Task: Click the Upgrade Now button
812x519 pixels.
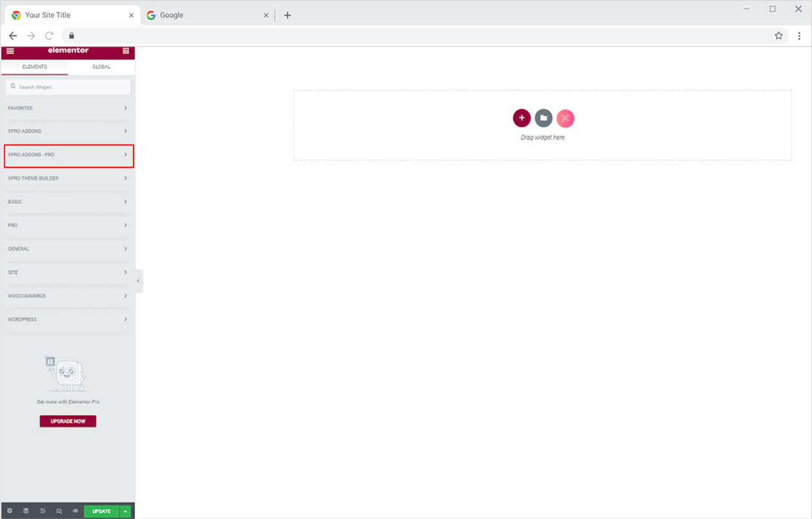Action: point(68,422)
